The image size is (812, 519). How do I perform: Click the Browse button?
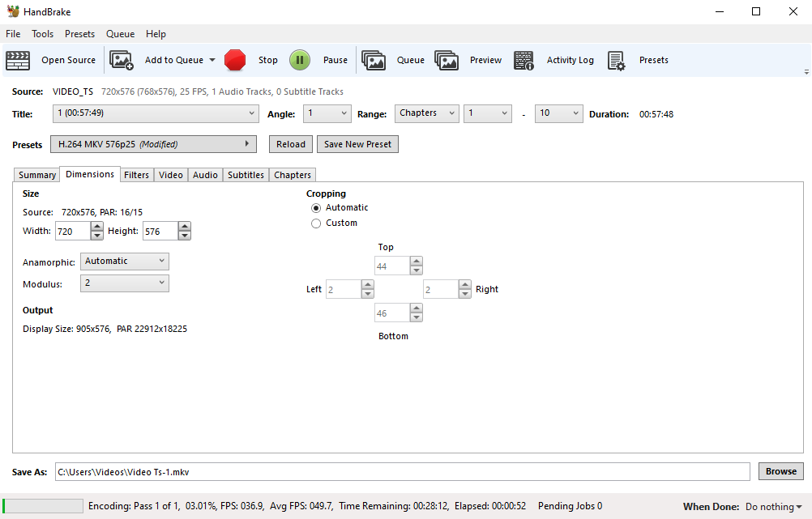781,471
